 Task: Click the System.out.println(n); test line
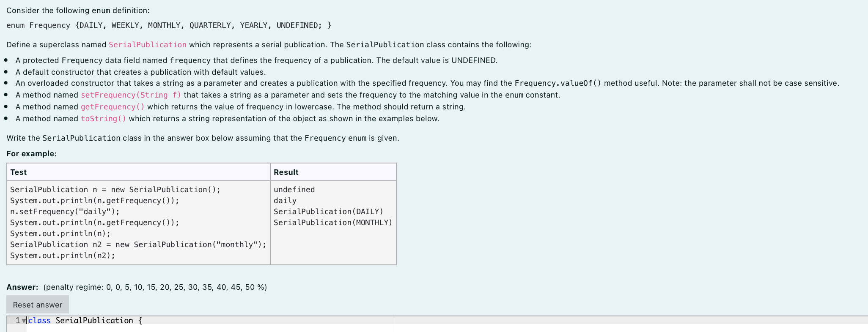60,234
